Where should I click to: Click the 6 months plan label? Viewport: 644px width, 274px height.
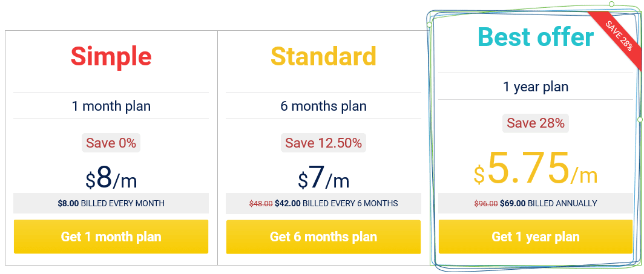(x=323, y=106)
